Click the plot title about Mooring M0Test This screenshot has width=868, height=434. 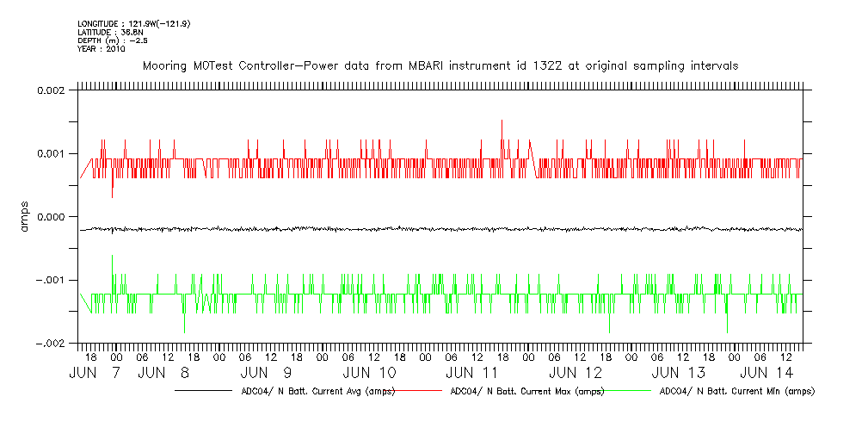pyautogui.click(x=440, y=66)
